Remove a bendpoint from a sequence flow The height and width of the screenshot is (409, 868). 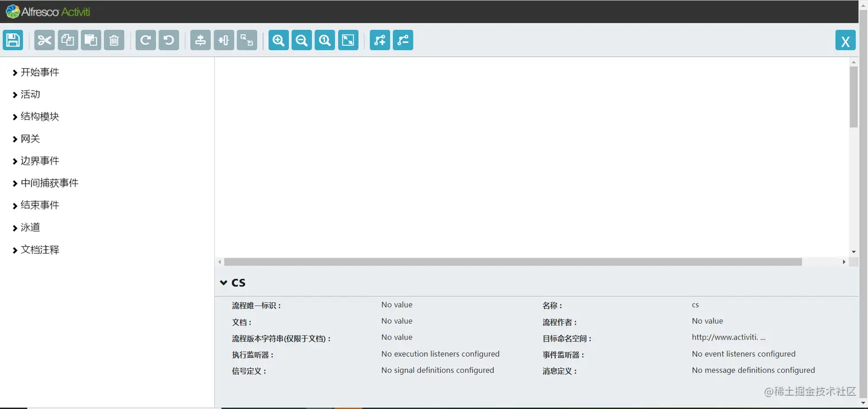pyautogui.click(x=402, y=40)
